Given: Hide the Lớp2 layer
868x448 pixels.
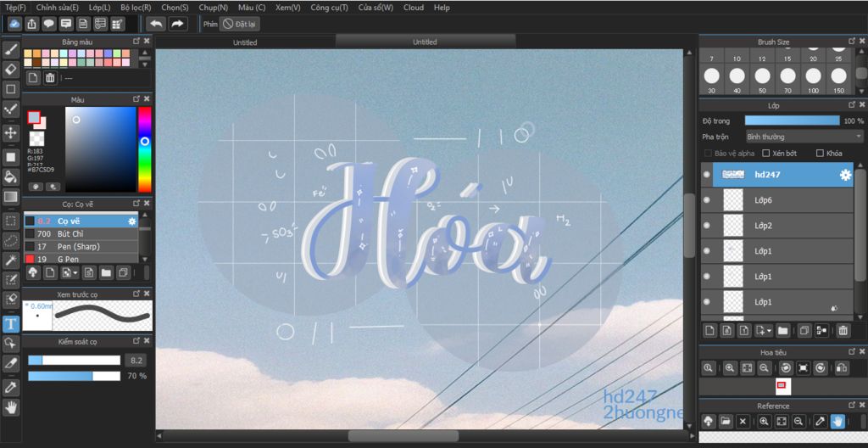Looking at the screenshot, I should pos(706,226).
